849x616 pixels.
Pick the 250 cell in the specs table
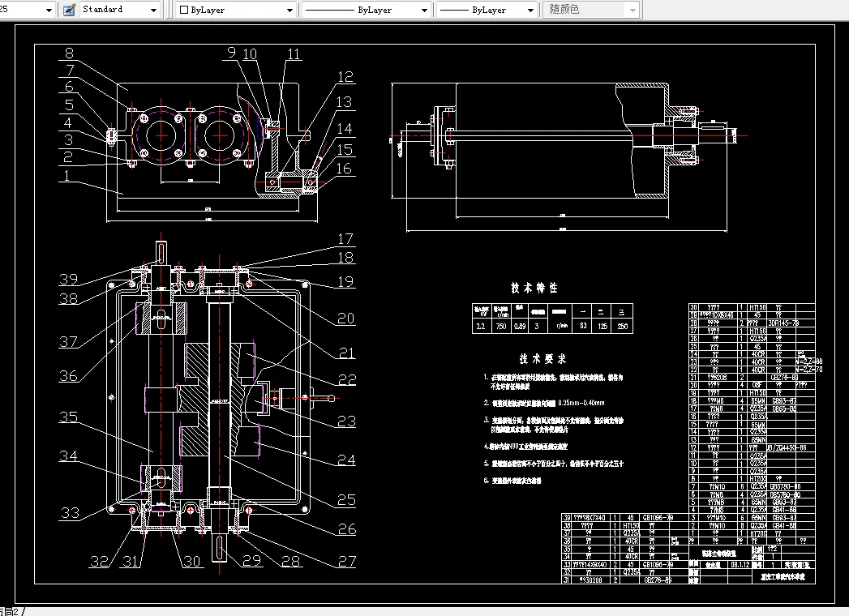click(x=622, y=325)
